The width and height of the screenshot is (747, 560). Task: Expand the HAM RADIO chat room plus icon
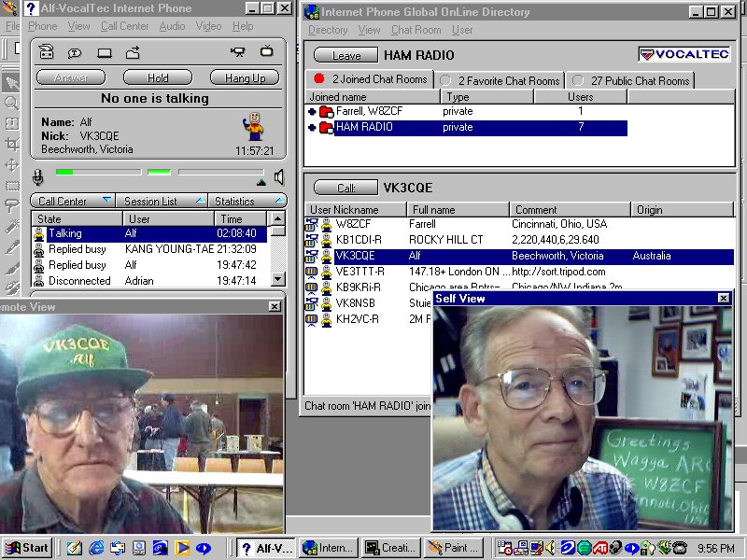click(x=312, y=127)
